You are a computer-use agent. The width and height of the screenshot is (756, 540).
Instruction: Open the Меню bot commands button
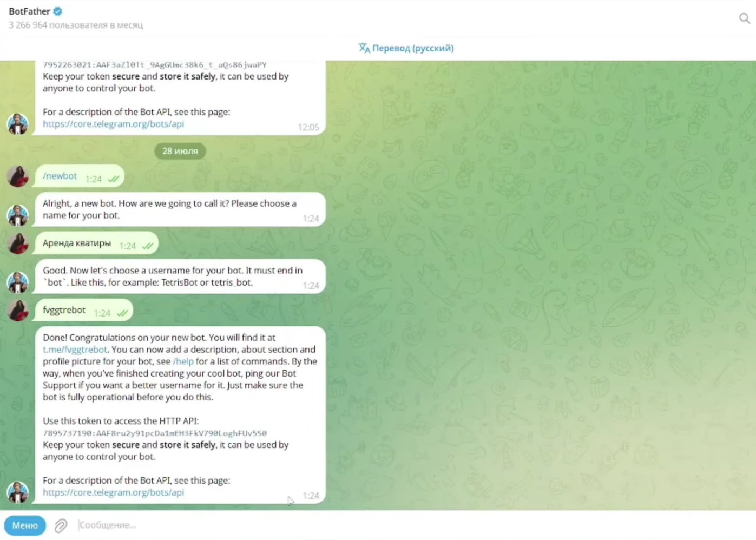click(x=25, y=525)
